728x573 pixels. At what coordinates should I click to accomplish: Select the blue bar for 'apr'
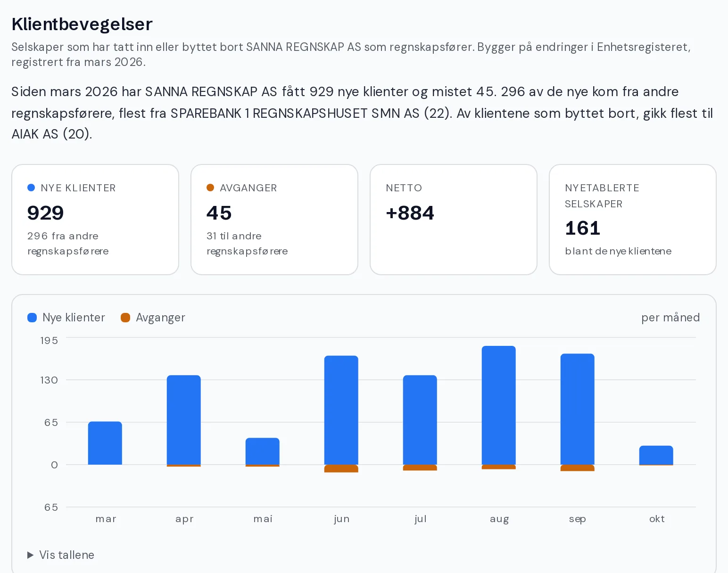(x=184, y=420)
